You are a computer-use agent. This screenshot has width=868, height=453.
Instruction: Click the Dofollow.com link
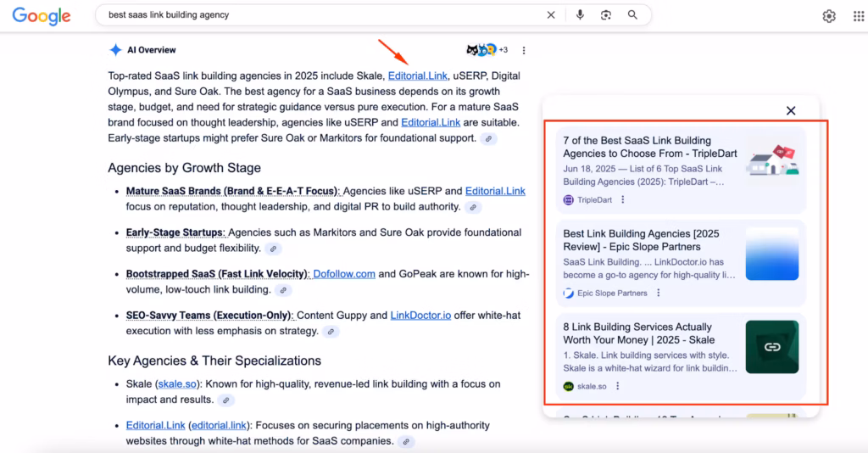pyautogui.click(x=343, y=274)
